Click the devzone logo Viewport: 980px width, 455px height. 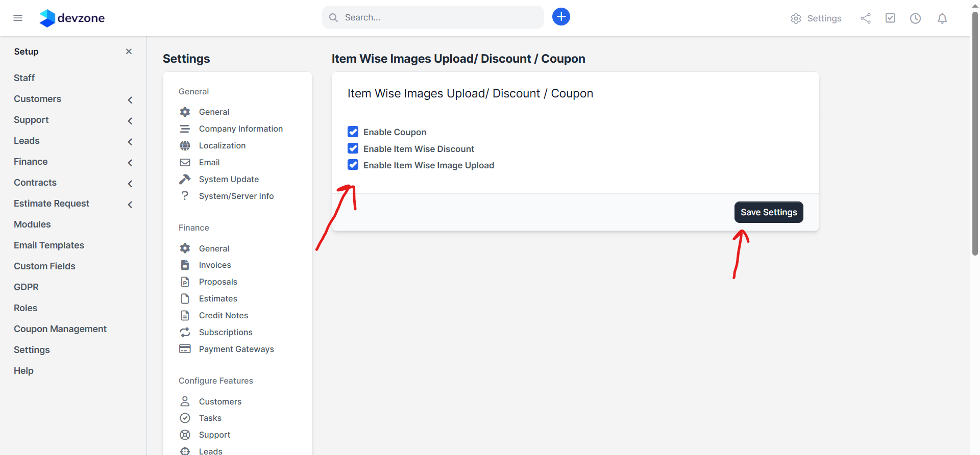pos(72,18)
